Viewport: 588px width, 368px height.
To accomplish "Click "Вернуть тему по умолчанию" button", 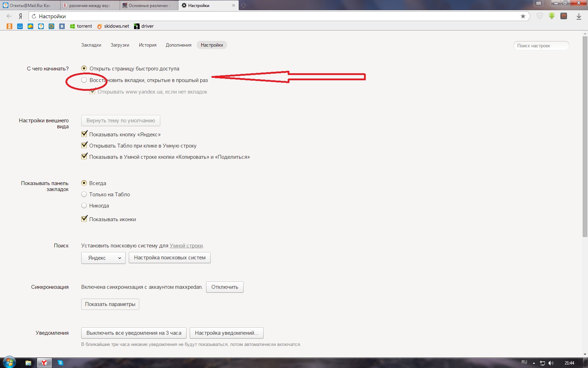I will 121,121.
